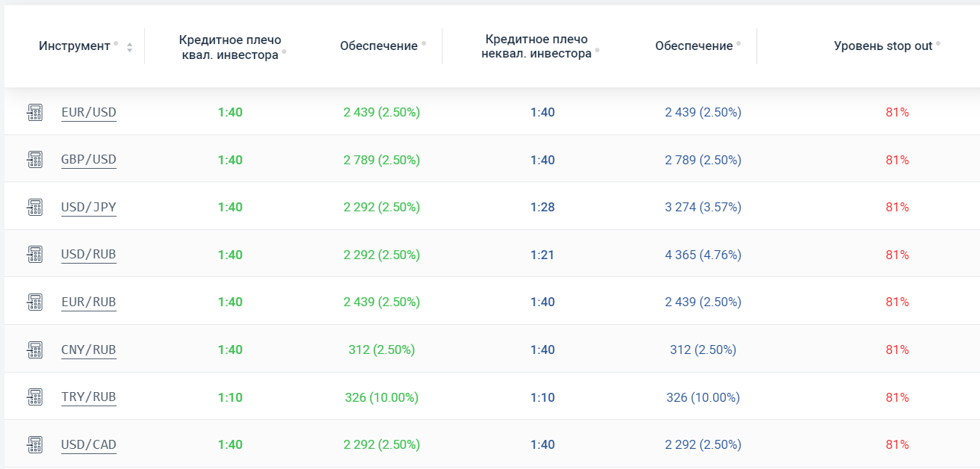Open the USD/CAD instrument link
Screen dimensions: 980x469
(x=89, y=445)
